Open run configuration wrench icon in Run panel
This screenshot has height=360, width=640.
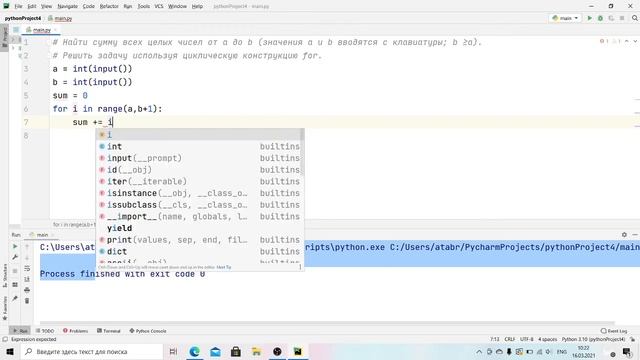pos(15,257)
